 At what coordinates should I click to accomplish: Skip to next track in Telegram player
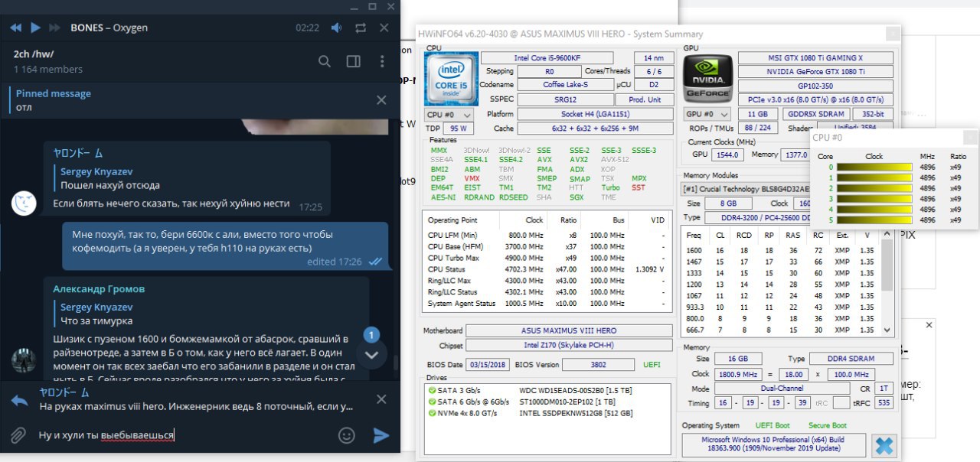tap(55, 28)
